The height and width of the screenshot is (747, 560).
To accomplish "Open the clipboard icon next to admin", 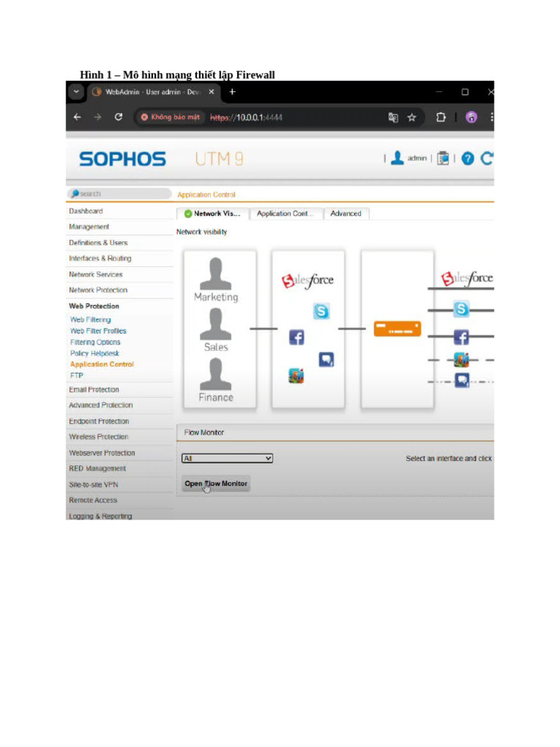I will 443,158.
